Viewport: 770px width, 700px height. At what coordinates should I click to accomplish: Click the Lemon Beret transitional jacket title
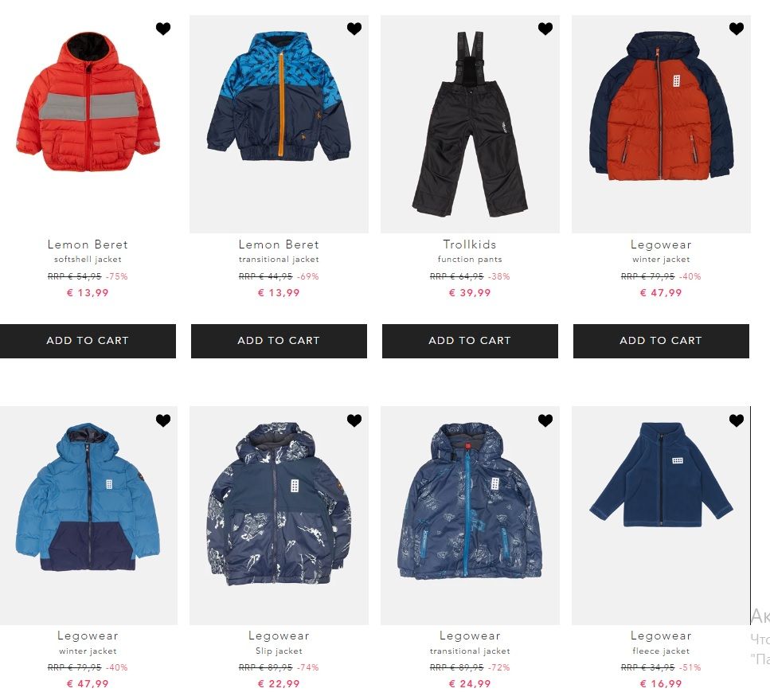tap(279, 259)
